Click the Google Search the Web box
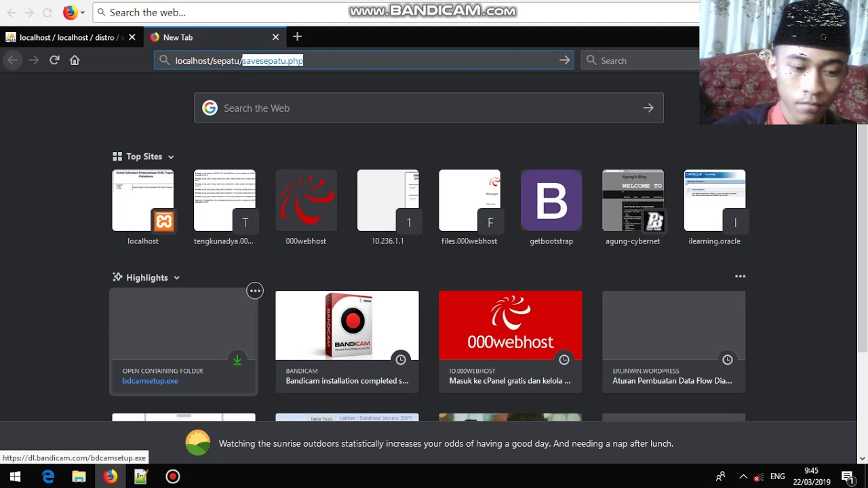 click(x=429, y=108)
